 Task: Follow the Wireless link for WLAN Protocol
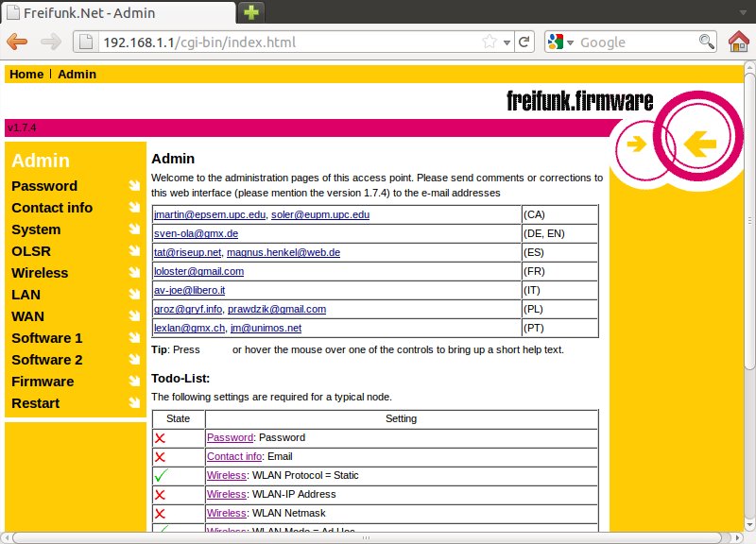coord(227,475)
